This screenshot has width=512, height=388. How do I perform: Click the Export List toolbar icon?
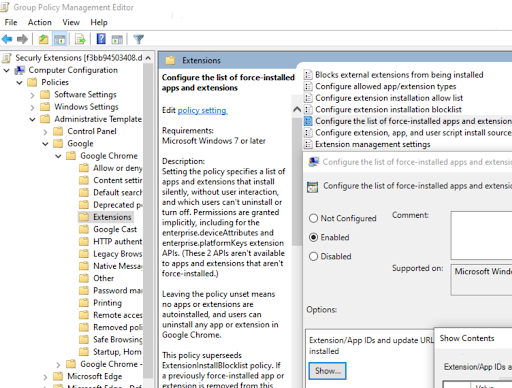pos(80,39)
